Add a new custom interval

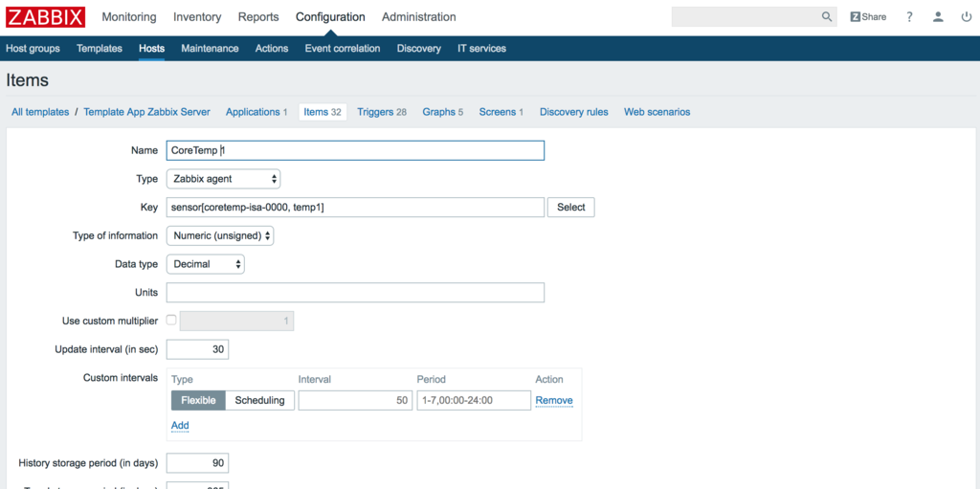tap(180, 425)
